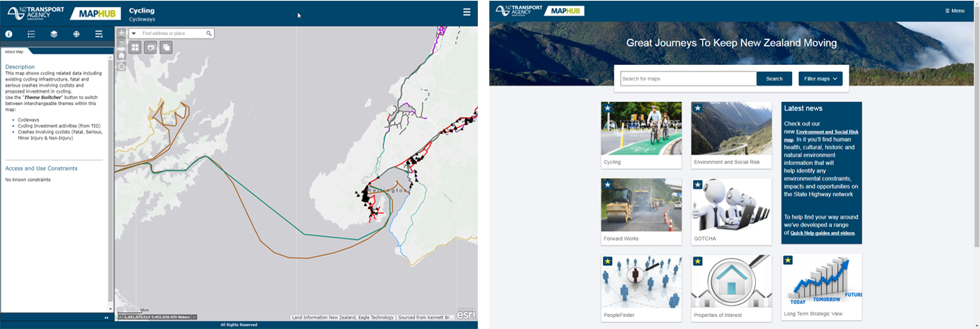This screenshot has width=980, height=329.
Task: Click the magnifier in address search box
Action: (209, 34)
